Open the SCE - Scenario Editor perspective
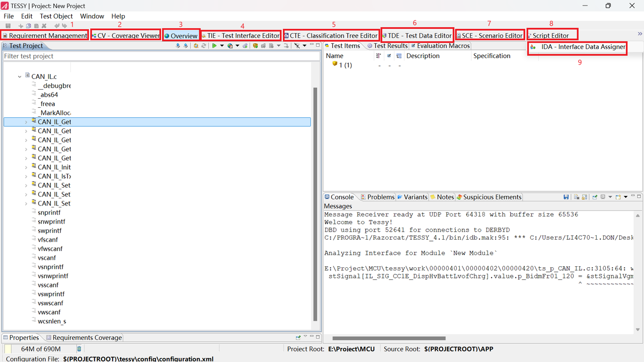This screenshot has width=644, height=362. pyautogui.click(x=490, y=36)
